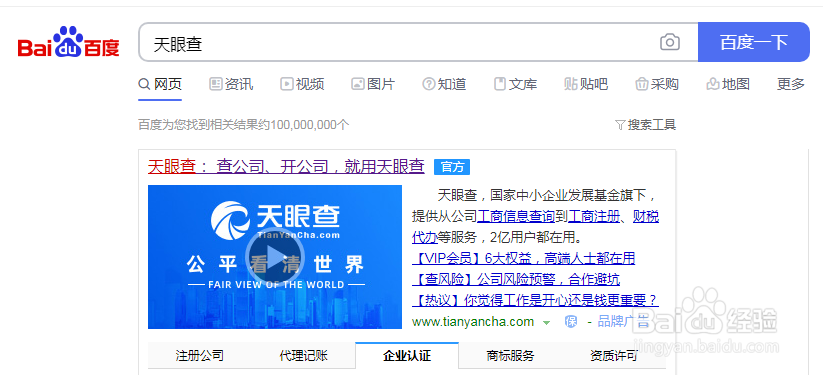Open 搜索工具 filter options
Image resolution: width=823 pixels, height=375 pixels.
(646, 125)
